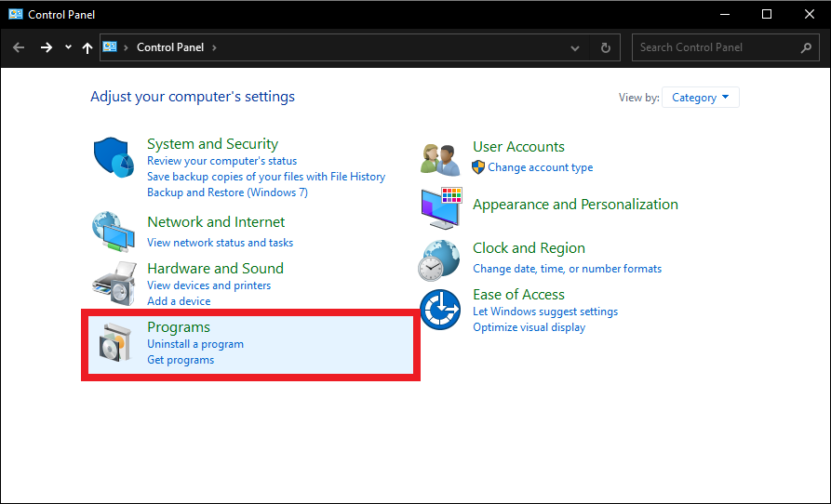Screen dimensions: 831x504
Task: Click Uninstall a program link
Action: pyautogui.click(x=195, y=344)
